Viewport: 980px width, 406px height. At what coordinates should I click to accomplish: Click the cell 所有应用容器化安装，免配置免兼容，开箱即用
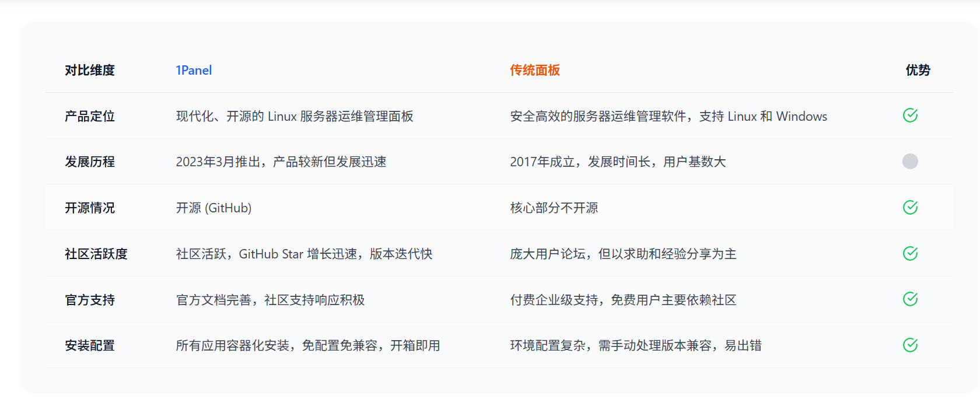pos(308,345)
